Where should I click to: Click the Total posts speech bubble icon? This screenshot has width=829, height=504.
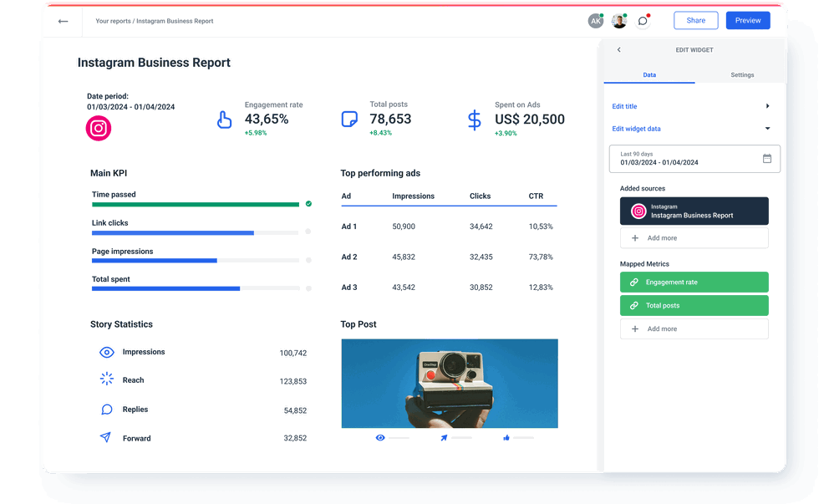point(350,120)
